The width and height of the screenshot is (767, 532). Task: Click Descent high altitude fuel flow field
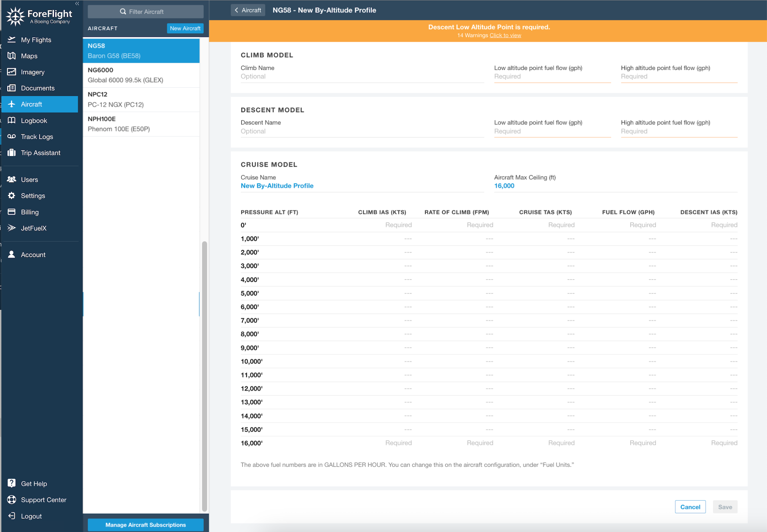click(x=679, y=131)
